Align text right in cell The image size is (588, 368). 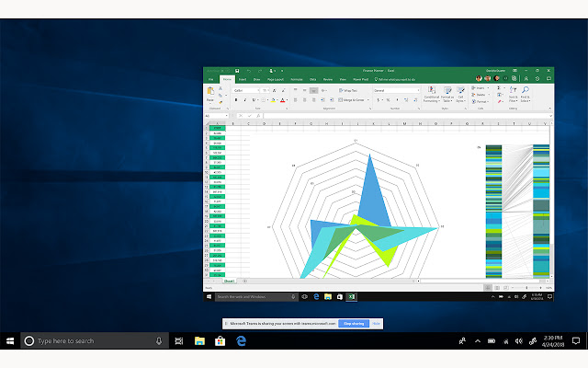pos(314,100)
